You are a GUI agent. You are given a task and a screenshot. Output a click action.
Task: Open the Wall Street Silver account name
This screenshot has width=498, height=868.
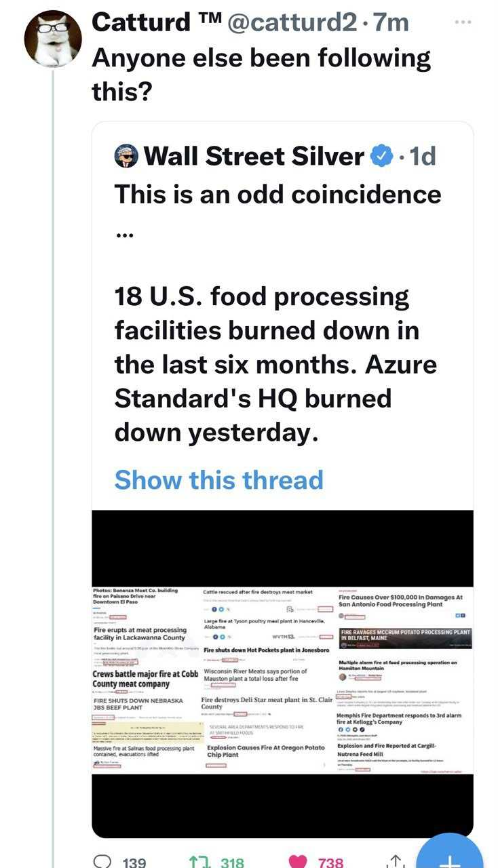tap(254, 157)
